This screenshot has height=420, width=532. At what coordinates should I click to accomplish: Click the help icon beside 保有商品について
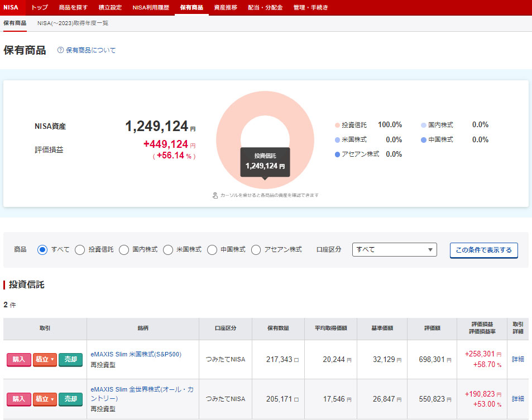[61, 50]
